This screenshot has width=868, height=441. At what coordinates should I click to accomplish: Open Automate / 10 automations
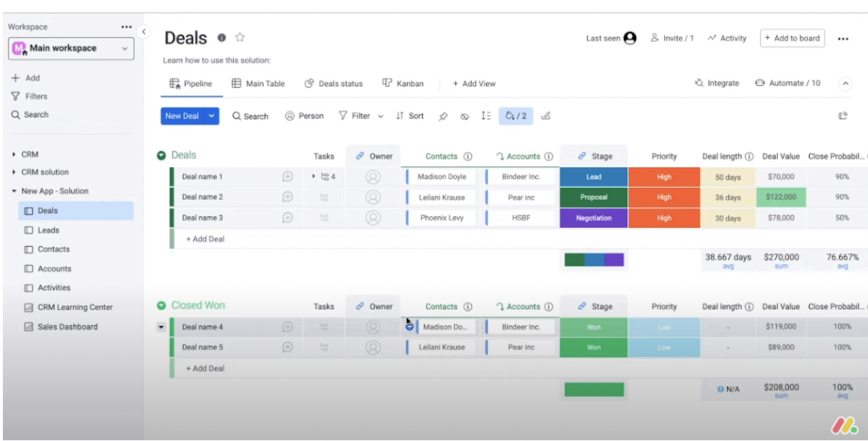point(788,83)
